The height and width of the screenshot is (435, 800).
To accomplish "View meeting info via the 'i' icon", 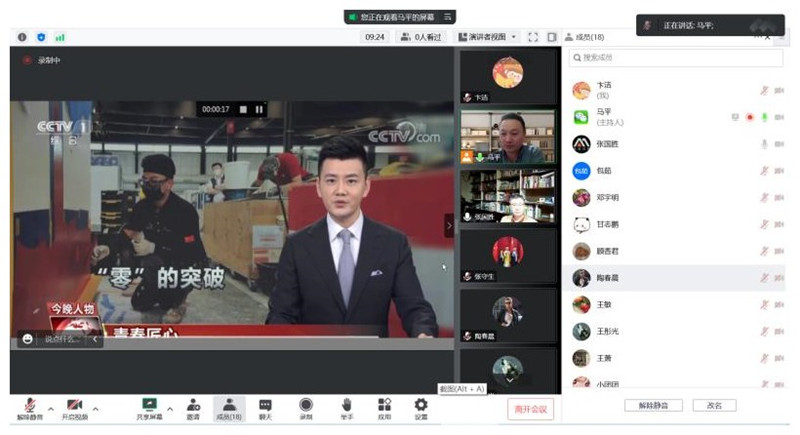I will pos(22,37).
